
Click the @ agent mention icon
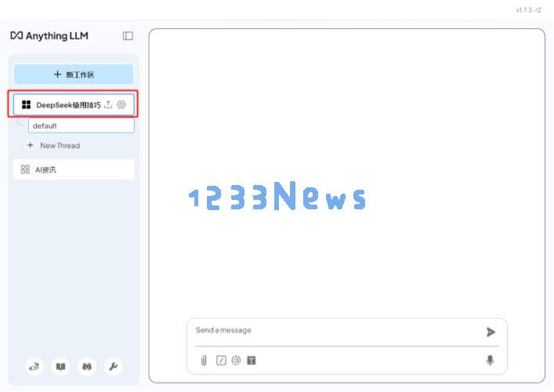coord(236,361)
